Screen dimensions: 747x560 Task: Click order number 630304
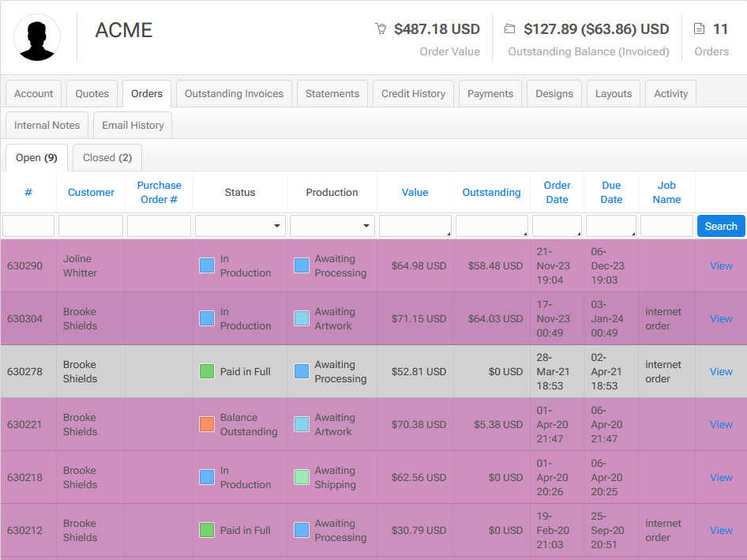click(x=24, y=319)
